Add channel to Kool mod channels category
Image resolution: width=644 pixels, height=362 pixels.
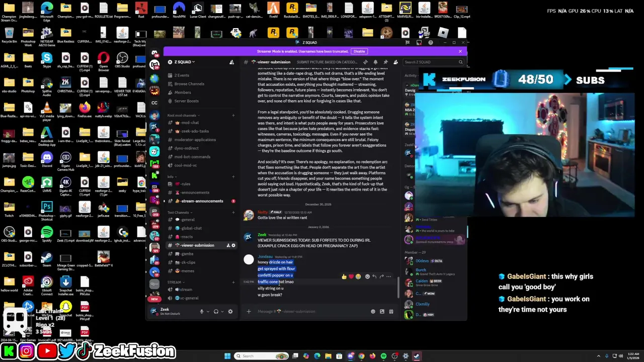233,115
